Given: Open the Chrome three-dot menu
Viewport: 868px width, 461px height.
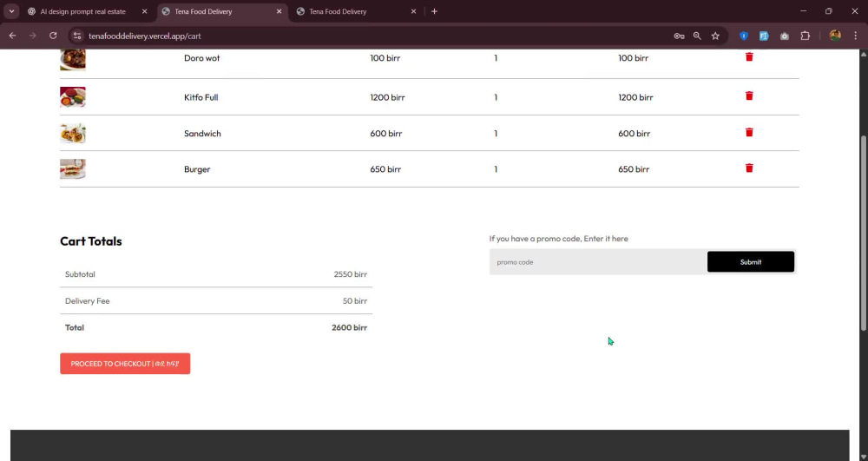Looking at the screenshot, I should pos(855,36).
